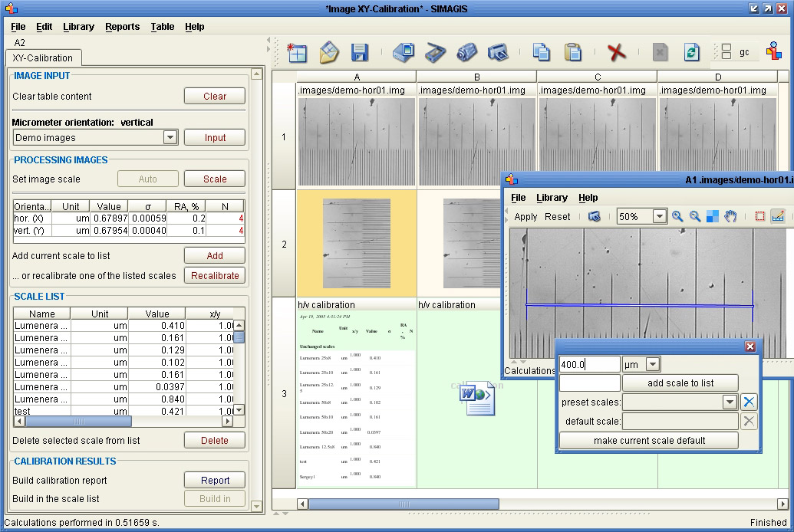Click the red X delete icon
The width and height of the screenshot is (794, 532).
[616, 52]
